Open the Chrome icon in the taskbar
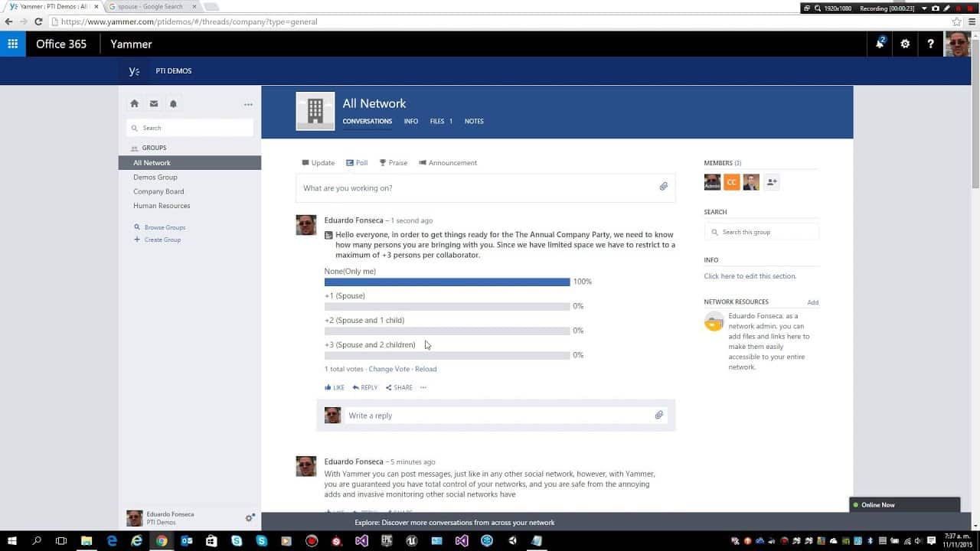This screenshot has height=551, width=980. tap(162, 540)
